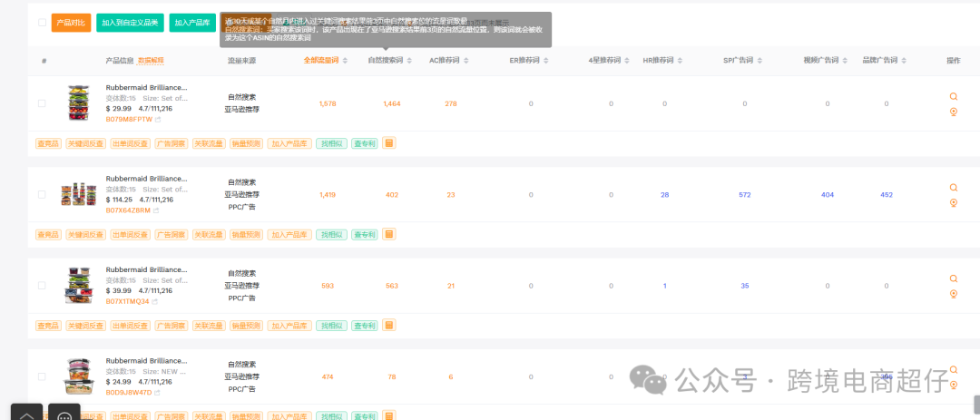Image resolution: width=980 pixels, height=420 pixels.
Task: Click the 452 brand ad words value
Action: [887, 195]
